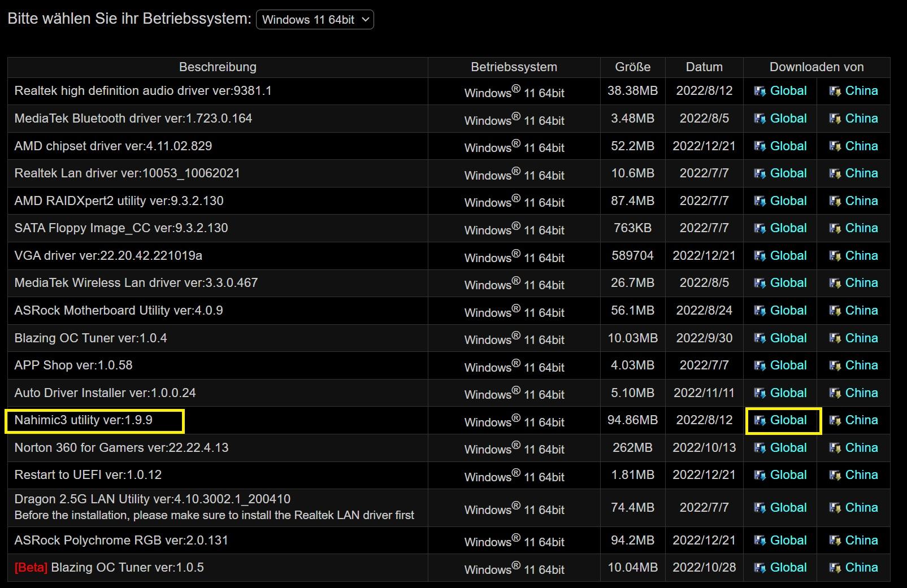Click the Global download icon for SATA Floppy Image_CC

pos(760,229)
